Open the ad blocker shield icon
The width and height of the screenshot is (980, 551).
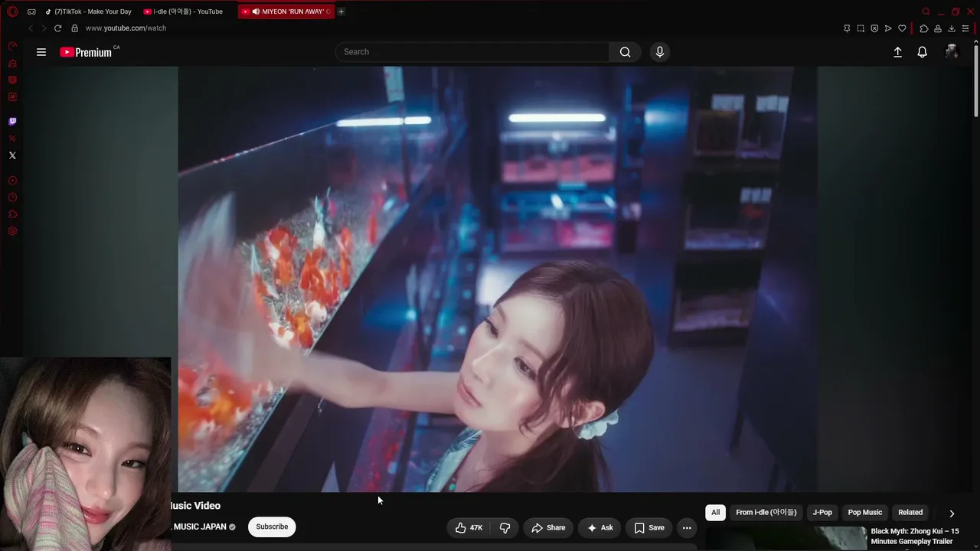(x=874, y=28)
